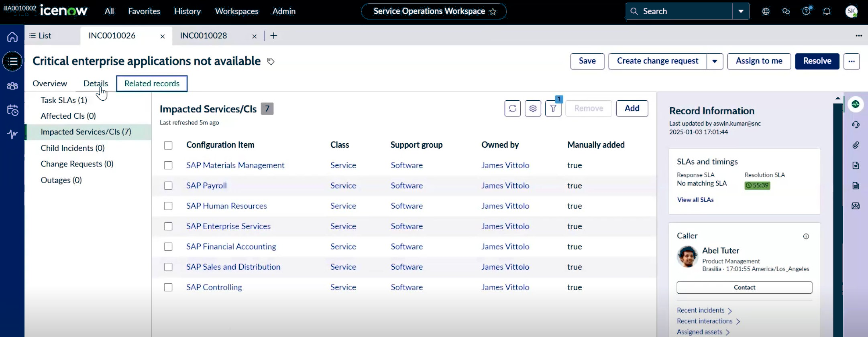Expand Recent incidents chevron
The height and width of the screenshot is (337, 868).
tap(730, 311)
